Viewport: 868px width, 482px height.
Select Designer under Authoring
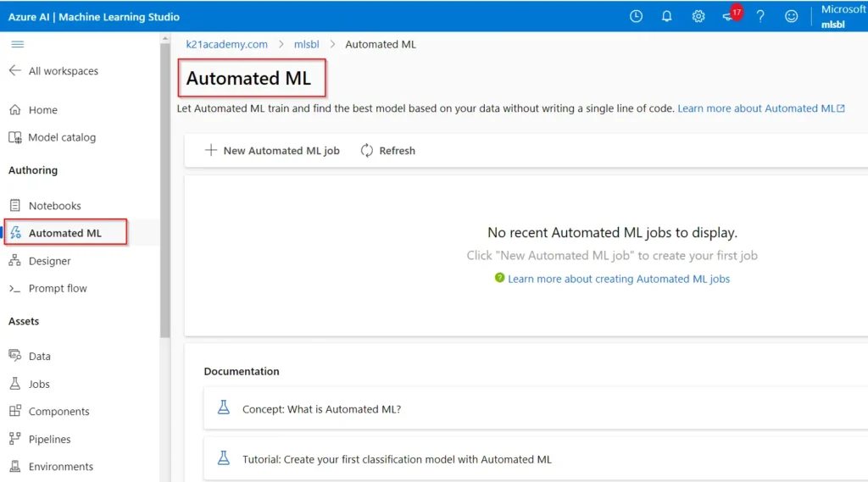[x=49, y=261]
